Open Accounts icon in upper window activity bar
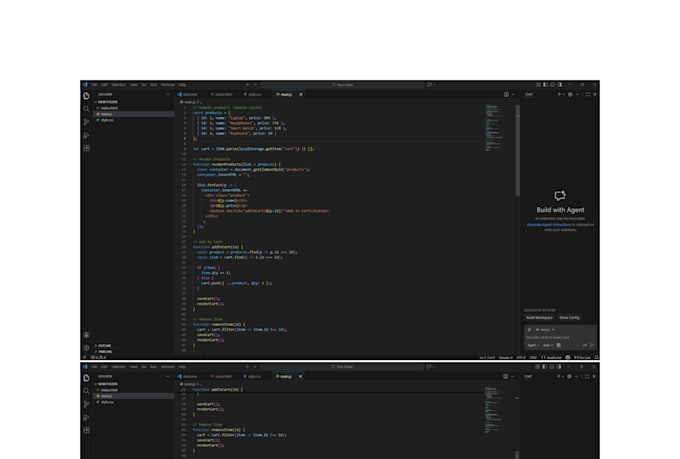The width and height of the screenshot is (680, 459). [x=86, y=335]
